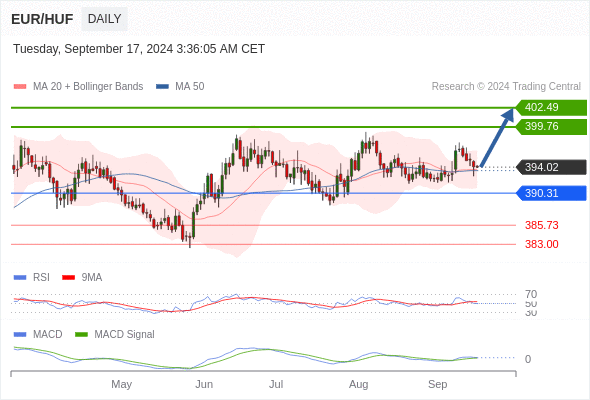The image size is (590, 400).
Task: Click the chart date and time text
Action: (x=139, y=49)
